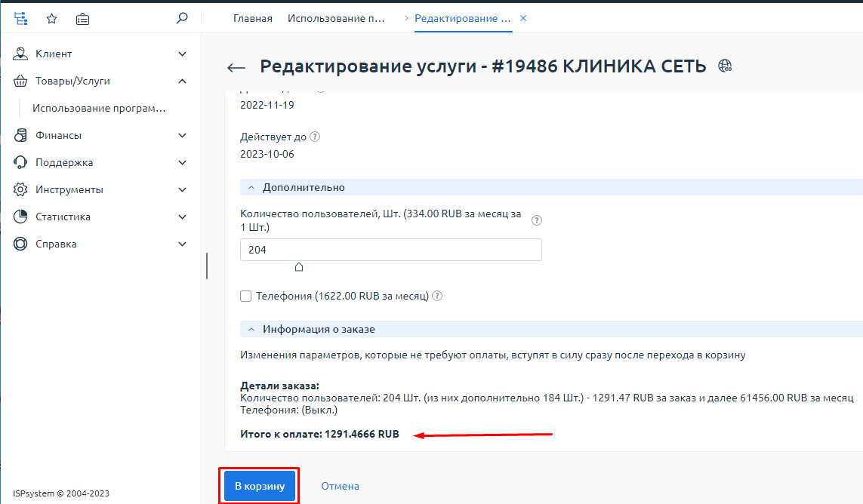Open Использование програм... sidebar item

tap(99, 108)
